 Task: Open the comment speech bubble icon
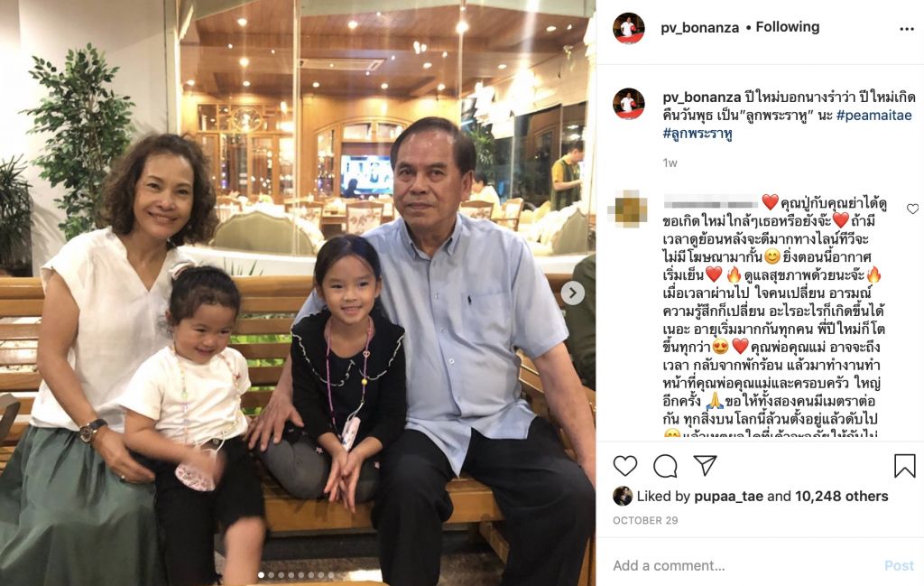[665, 466]
